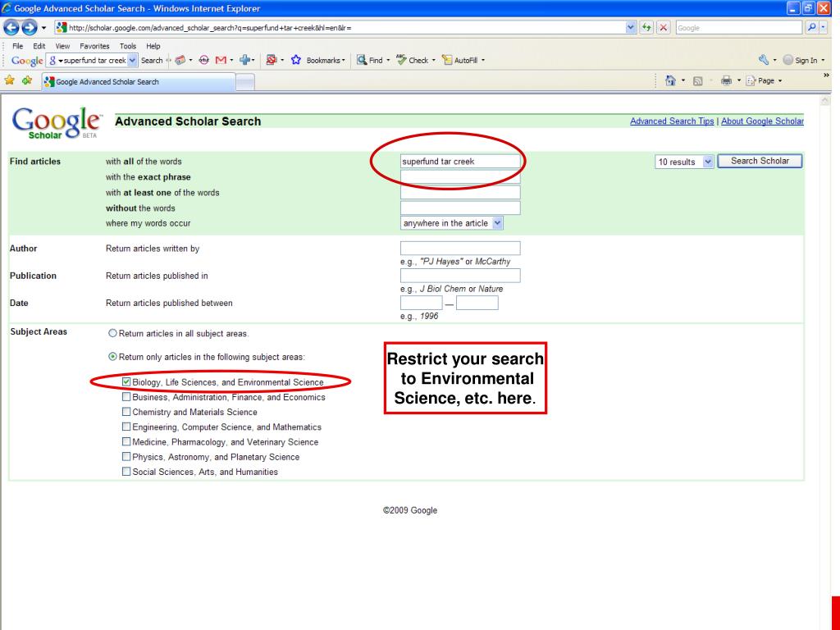Image resolution: width=840 pixels, height=630 pixels.
Task: Click the Author input field
Action: pos(460,248)
